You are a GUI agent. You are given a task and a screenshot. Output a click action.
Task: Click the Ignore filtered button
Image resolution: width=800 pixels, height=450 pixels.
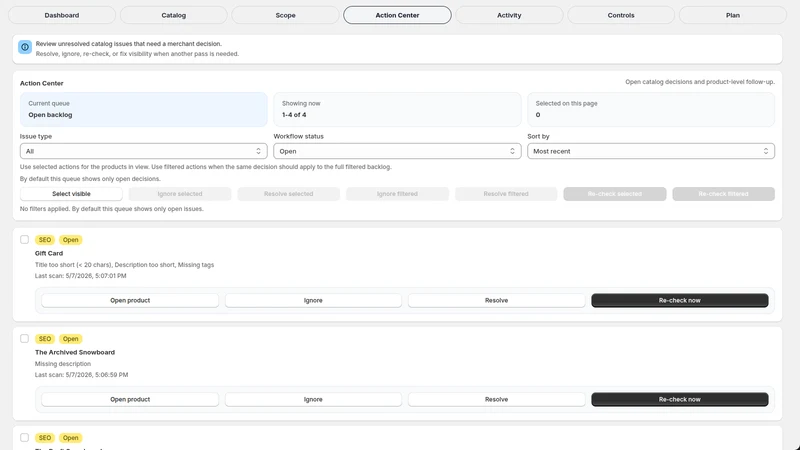coord(397,194)
